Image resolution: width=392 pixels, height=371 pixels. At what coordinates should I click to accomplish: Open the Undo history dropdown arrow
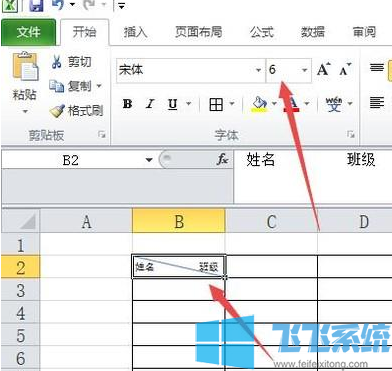pyautogui.click(x=72, y=5)
